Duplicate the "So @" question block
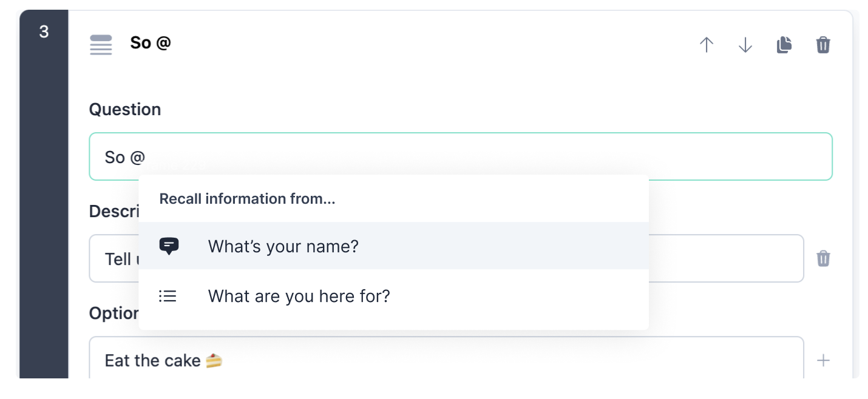 [784, 45]
